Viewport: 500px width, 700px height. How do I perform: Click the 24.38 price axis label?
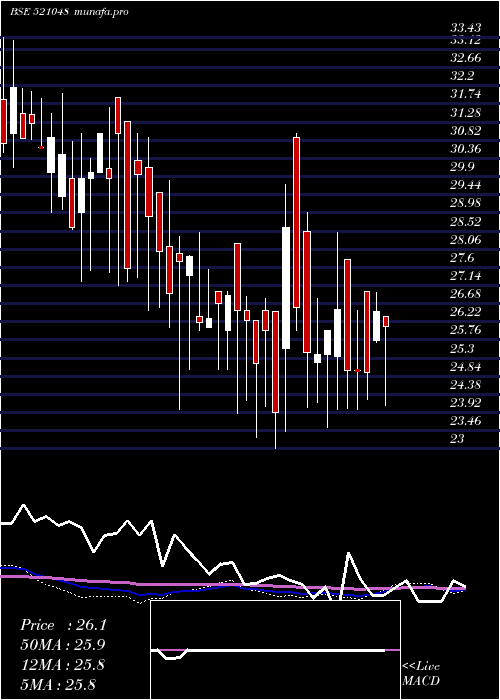466,385
